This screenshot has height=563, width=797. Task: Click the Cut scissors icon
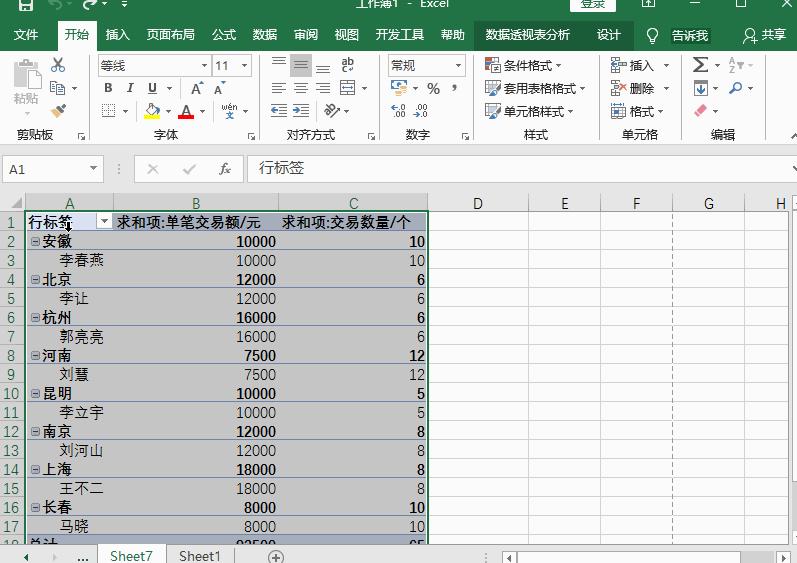[x=58, y=66]
